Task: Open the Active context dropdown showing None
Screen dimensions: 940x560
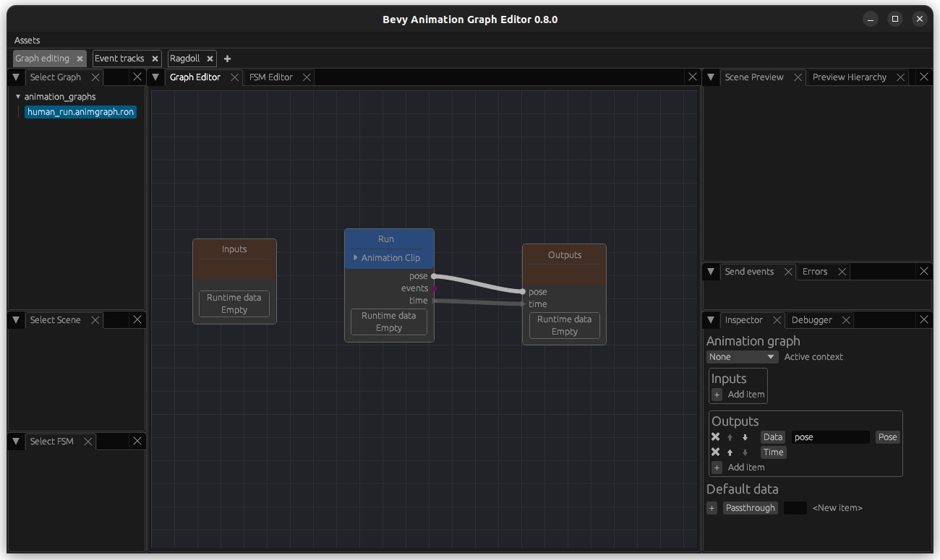Action: [742, 356]
